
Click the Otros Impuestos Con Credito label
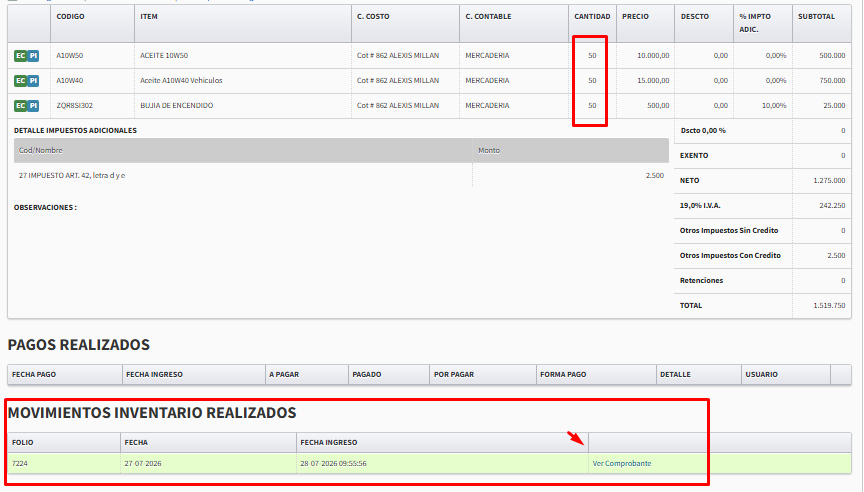(730, 256)
